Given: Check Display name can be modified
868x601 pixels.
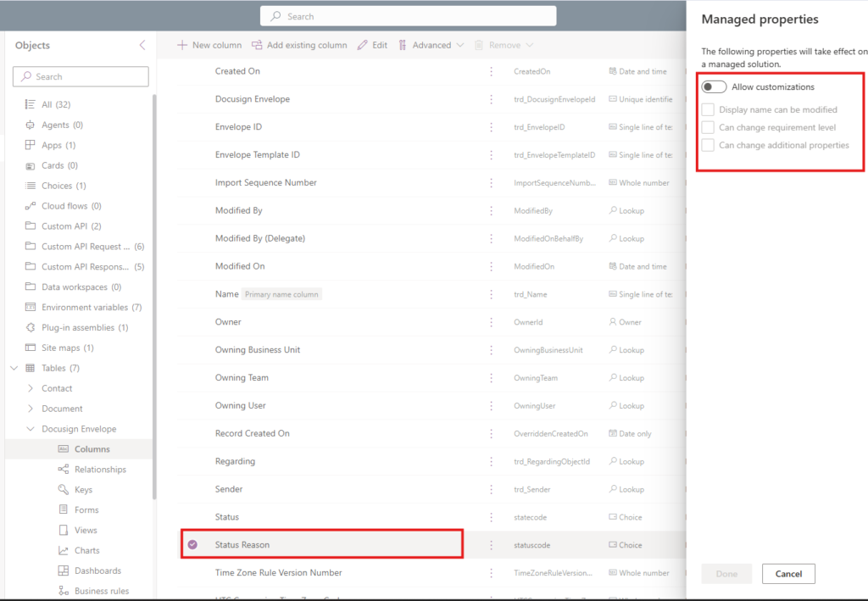Looking at the screenshot, I should pyautogui.click(x=708, y=109).
